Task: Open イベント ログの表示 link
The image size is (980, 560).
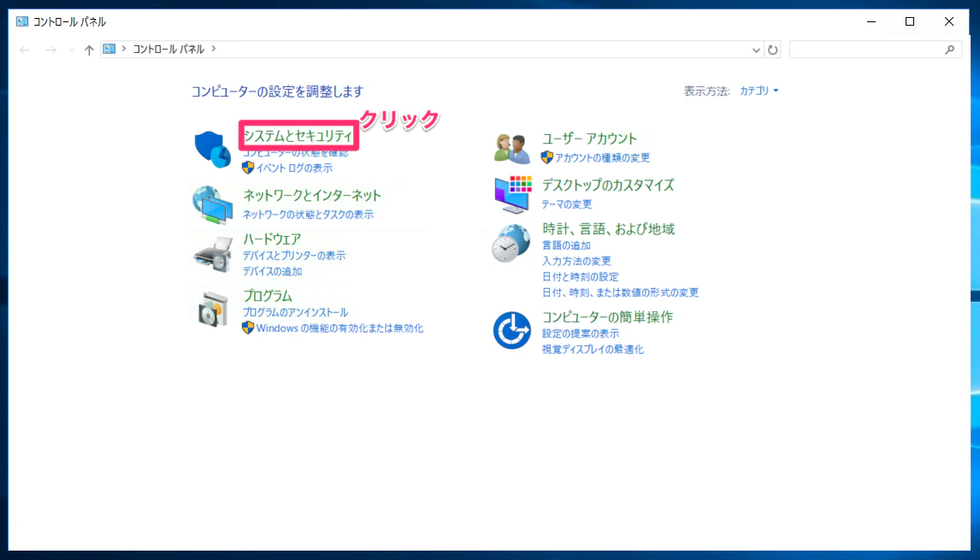Action: point(294,168)
